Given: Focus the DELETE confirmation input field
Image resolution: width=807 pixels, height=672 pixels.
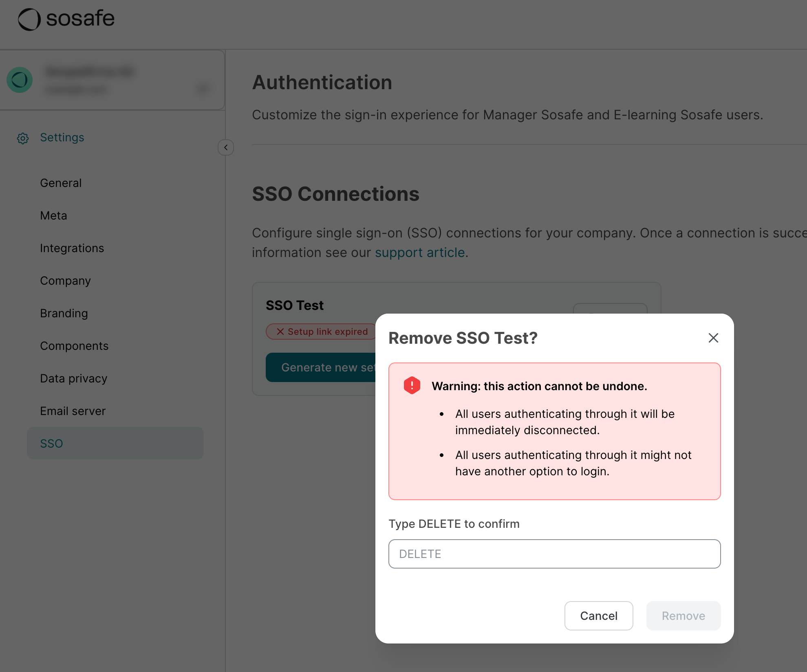Looking at the screenshot, I should click(554, 554).
